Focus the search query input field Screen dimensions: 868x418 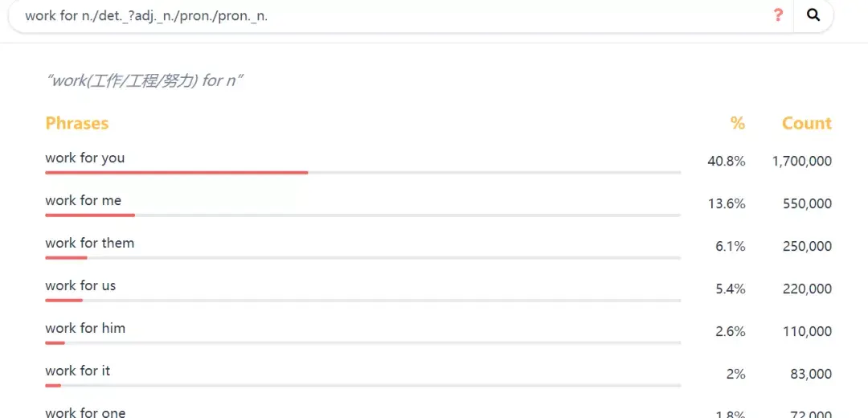tap(386, 16)
